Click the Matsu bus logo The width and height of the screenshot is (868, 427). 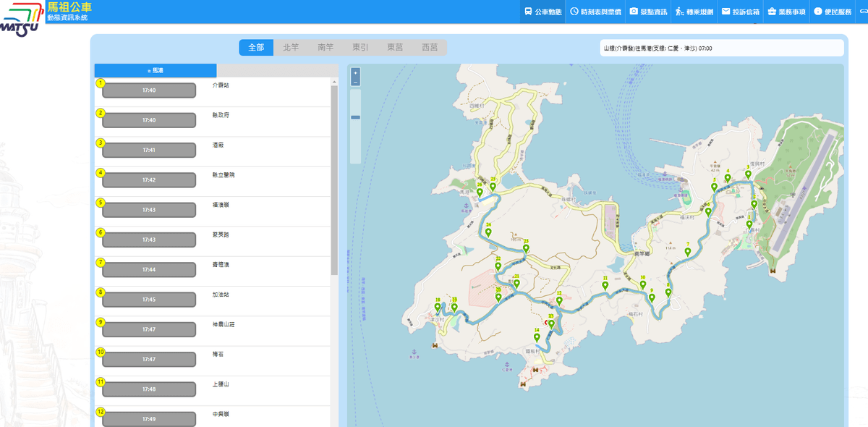[x=22, y=20]
